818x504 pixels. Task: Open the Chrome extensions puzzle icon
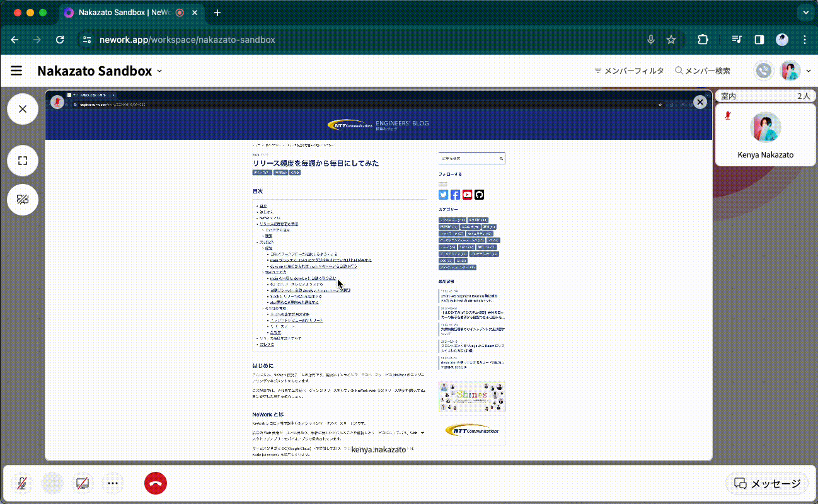703,40
